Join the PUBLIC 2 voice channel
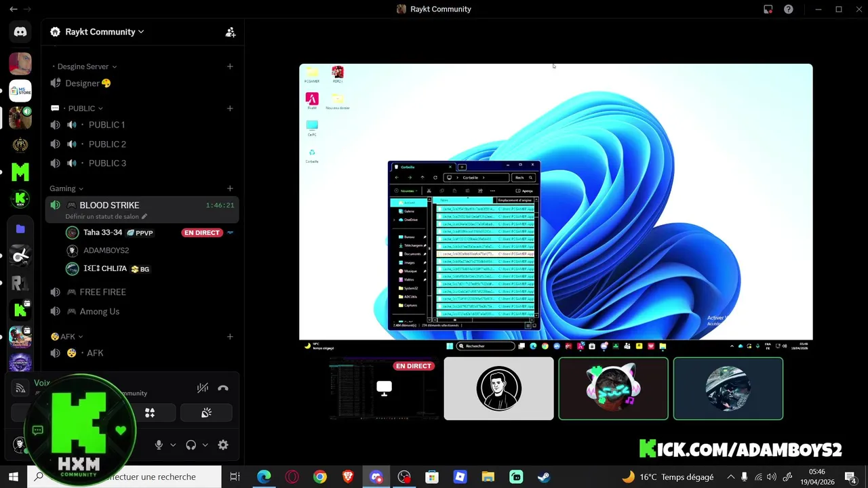This screenshot has width=868, height=488. pos(142,144)
